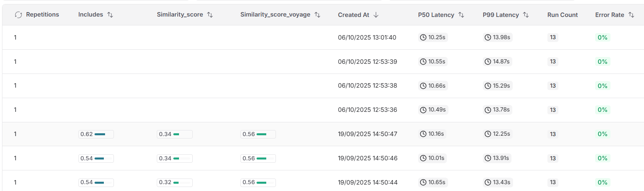
Task: Sort by P50 Latency arrows icon
Action: 461,15
